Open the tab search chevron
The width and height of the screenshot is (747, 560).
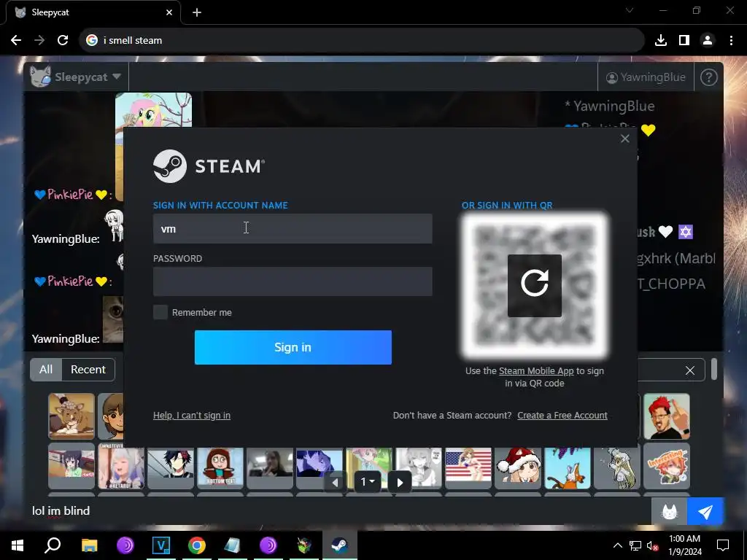[x=630, y=10]
